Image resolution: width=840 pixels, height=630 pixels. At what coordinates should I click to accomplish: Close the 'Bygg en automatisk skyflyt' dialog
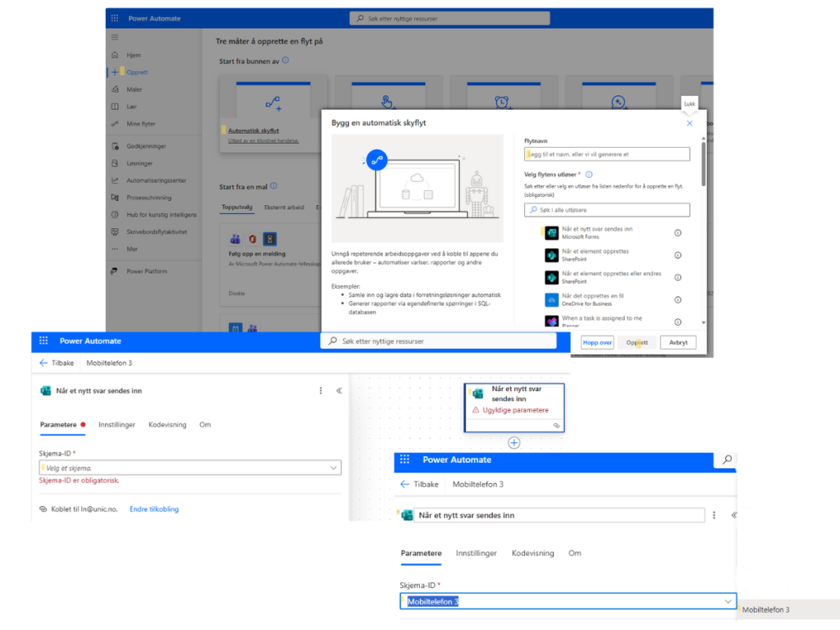point(689,123)
